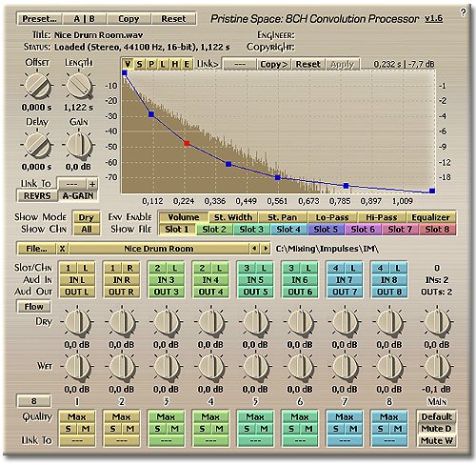
Task: Switch to the Hi-Pass envelope tab
Action: coord(382,217)
